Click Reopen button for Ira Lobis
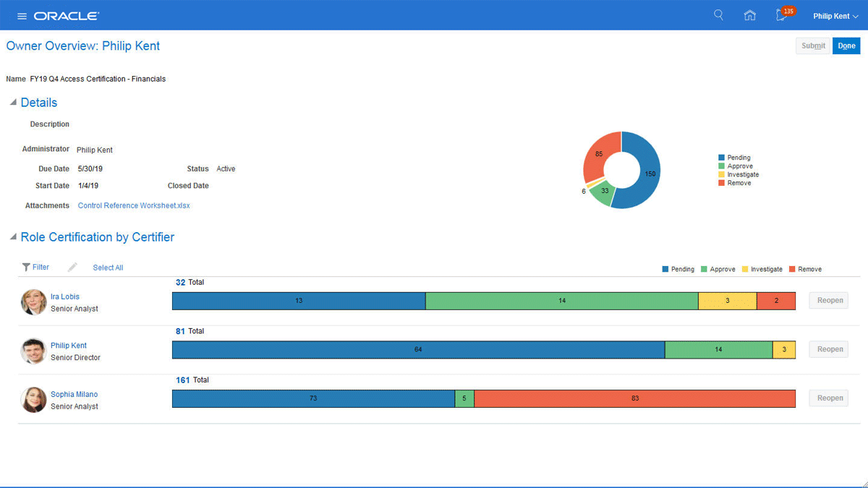This screenshot has width=868, height=488. point(830,300)
